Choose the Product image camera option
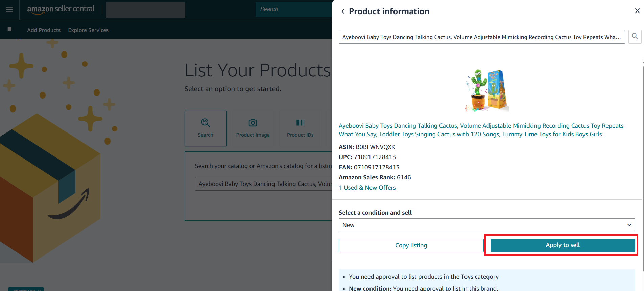The width and height of the screenshot is (644, 291). (x=253, y=128)
